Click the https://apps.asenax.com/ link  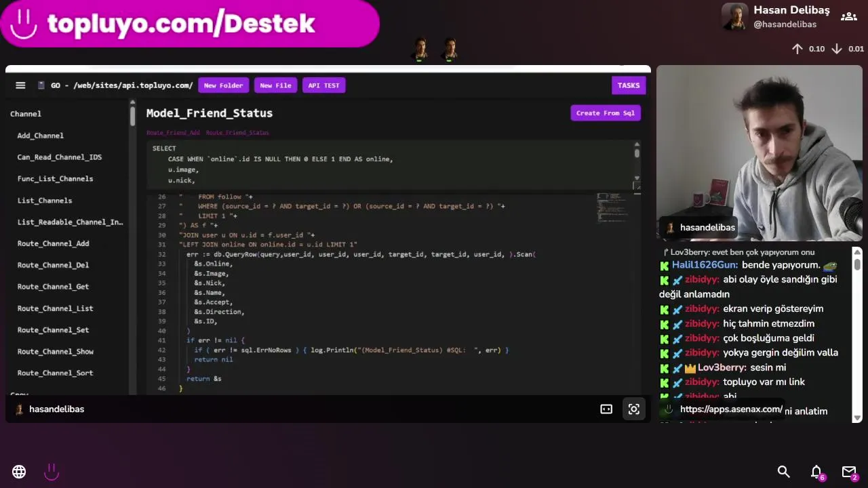point(731,409)
